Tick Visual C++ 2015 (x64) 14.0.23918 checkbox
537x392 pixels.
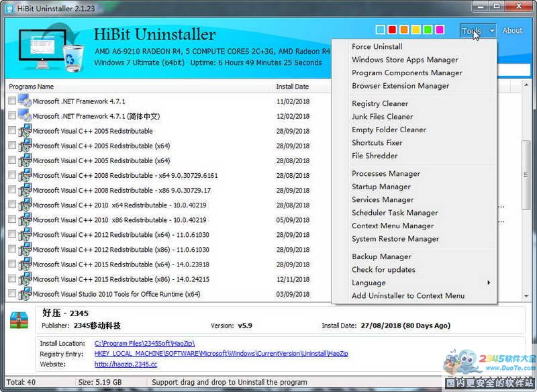click(12, 264)
